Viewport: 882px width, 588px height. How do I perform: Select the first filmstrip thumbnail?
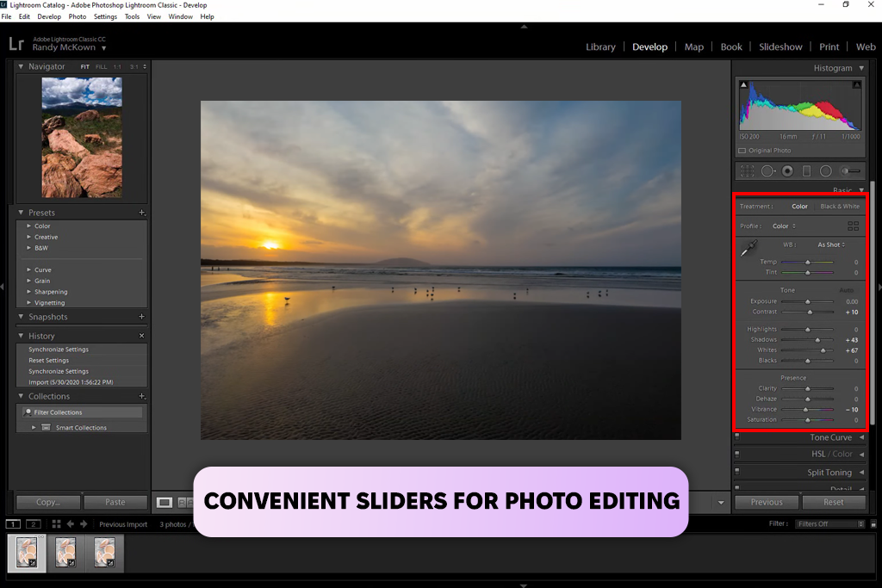click(27, 552)
